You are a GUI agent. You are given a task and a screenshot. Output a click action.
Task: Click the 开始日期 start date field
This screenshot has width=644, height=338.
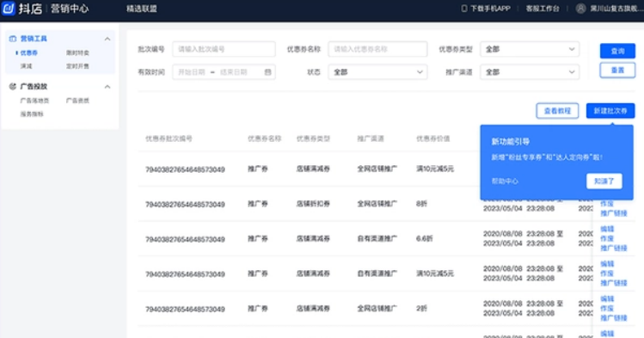click(x=192, y=72)
